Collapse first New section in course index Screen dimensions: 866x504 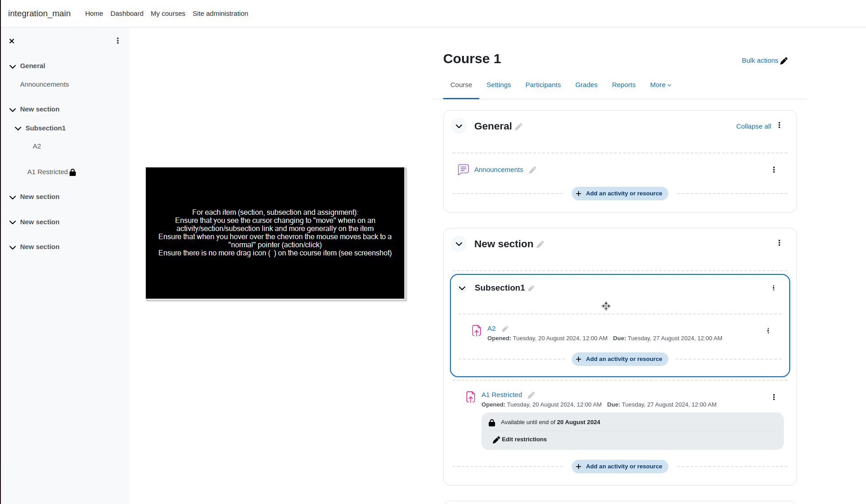click(13, 110)
